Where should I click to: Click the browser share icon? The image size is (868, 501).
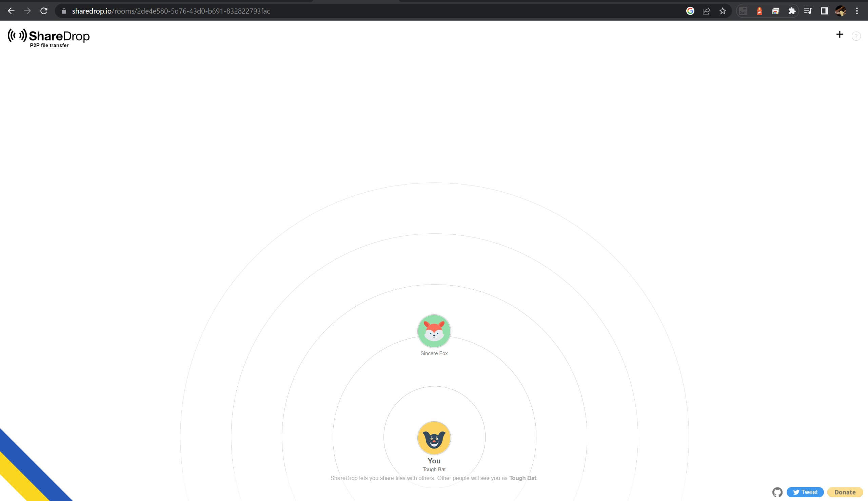[707, 11]
